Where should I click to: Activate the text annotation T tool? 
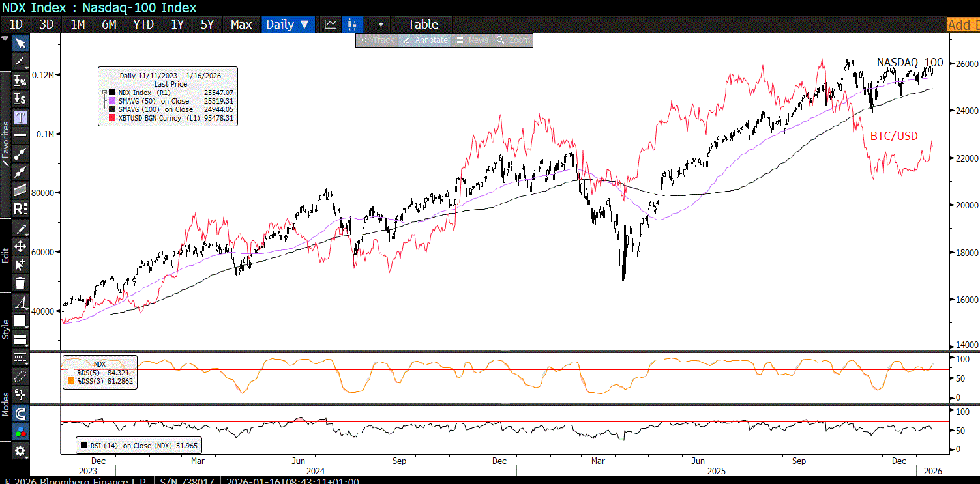point(20,117)
